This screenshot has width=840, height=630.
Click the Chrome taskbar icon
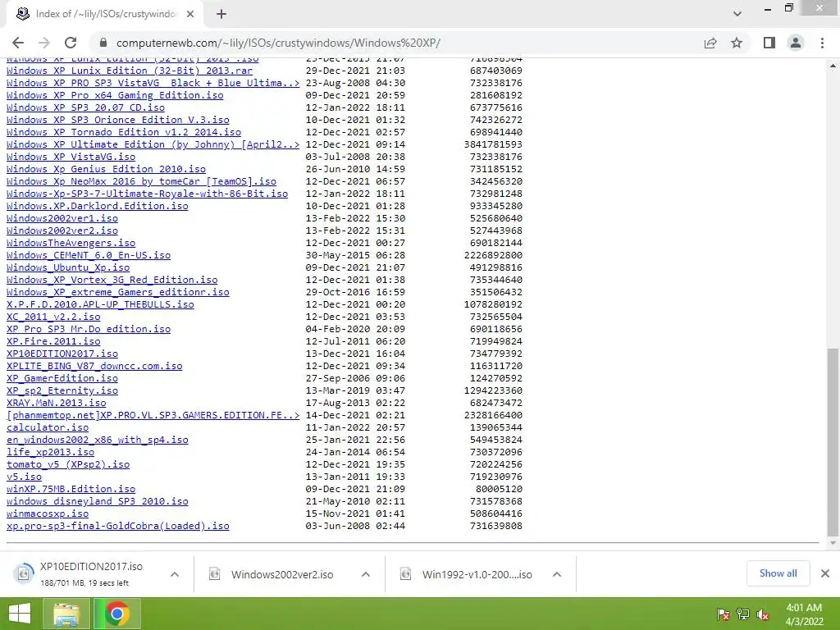click(x=116, y=614)
